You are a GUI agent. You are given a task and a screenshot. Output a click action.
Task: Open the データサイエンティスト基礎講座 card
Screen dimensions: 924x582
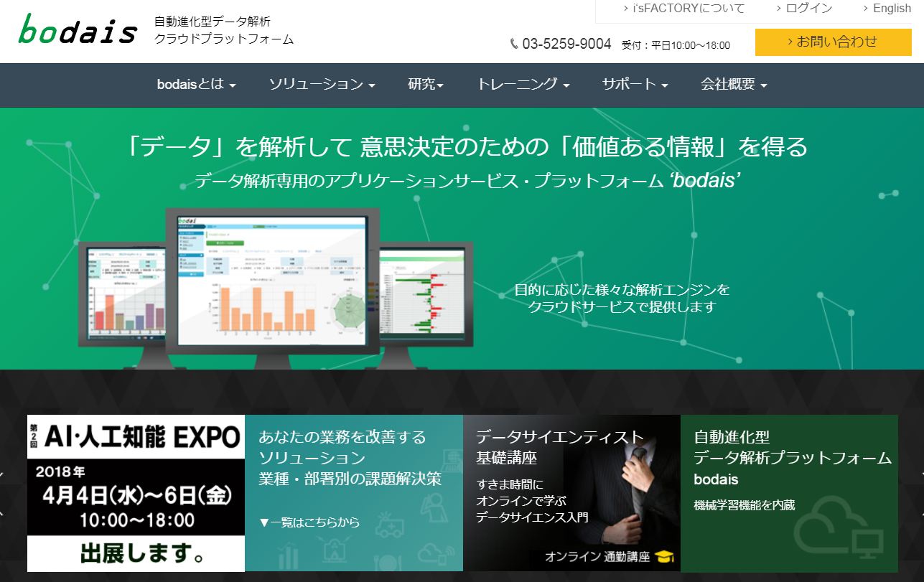pyautogui.click(x=571, y=493)
